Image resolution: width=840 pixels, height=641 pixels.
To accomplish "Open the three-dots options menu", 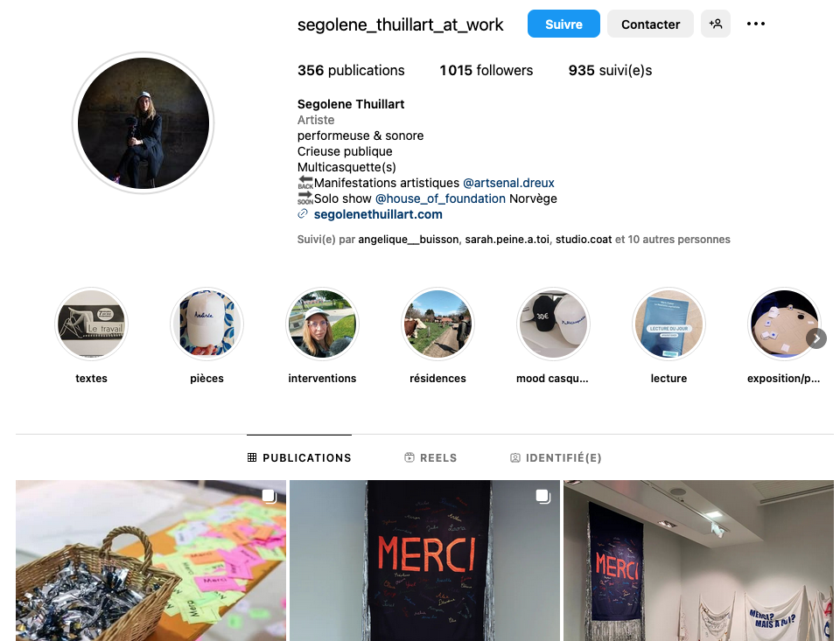I will pos(755,24).
